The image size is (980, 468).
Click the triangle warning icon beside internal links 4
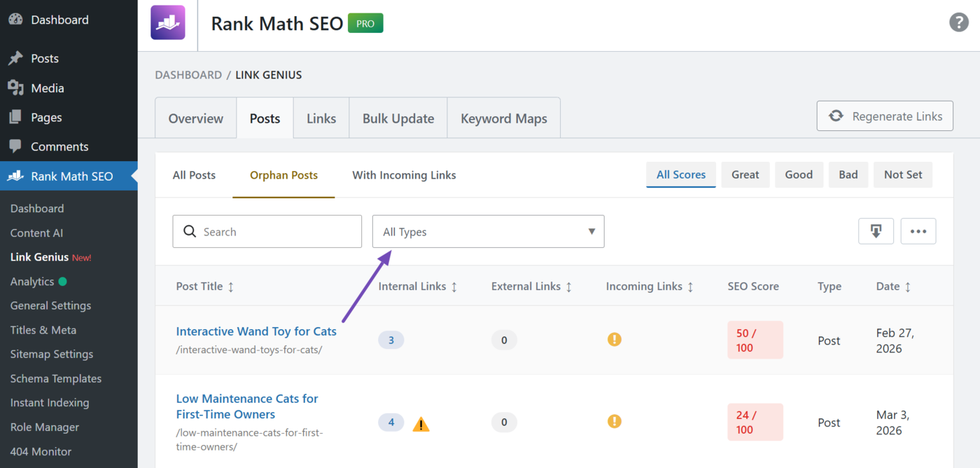click(x=421, y=424)
